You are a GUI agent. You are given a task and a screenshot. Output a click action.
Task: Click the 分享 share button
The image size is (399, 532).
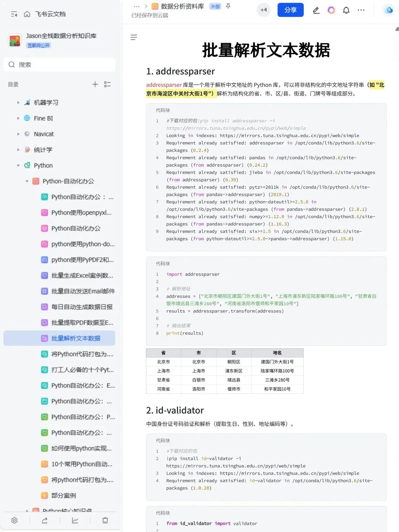290,10
